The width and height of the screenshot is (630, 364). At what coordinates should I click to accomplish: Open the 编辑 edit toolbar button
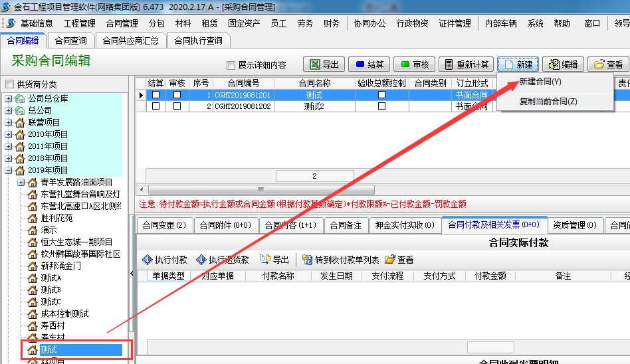pyautogui.click(x=562, y=64)
